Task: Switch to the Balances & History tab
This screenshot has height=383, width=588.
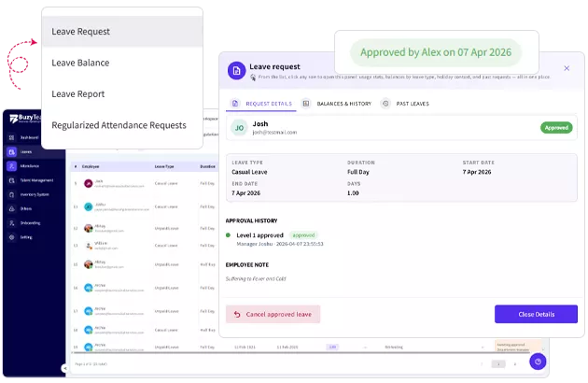Action: tap(337, 104)
